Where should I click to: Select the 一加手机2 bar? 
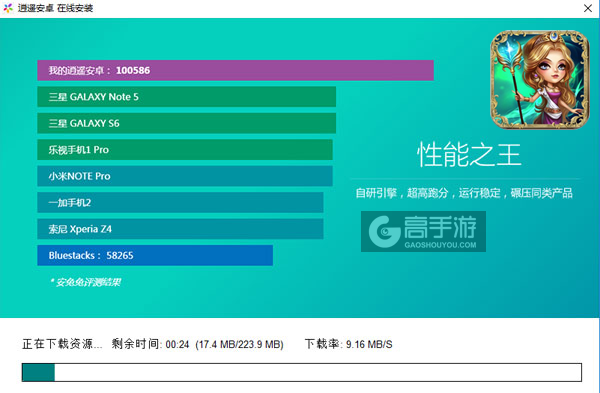point(180,202)
